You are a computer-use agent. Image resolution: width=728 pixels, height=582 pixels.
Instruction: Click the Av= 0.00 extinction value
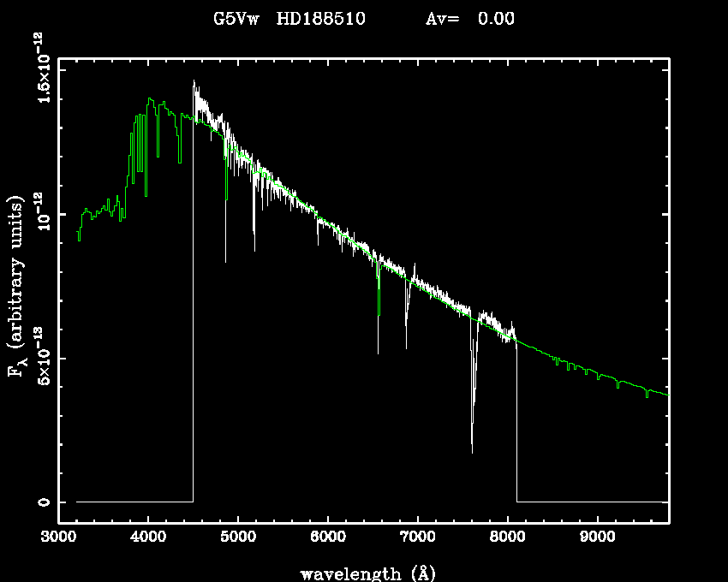[470, 19]
